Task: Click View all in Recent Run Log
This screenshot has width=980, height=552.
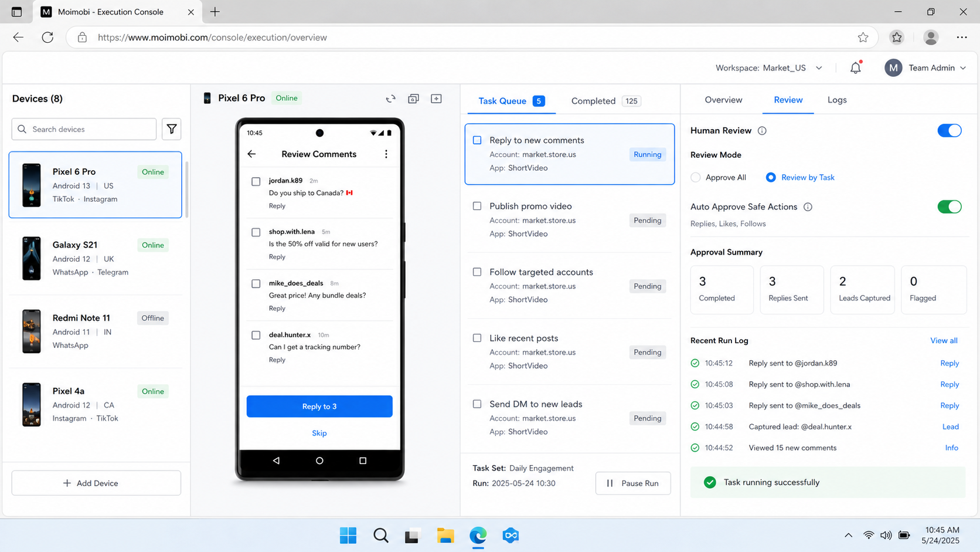Action: 944,341
